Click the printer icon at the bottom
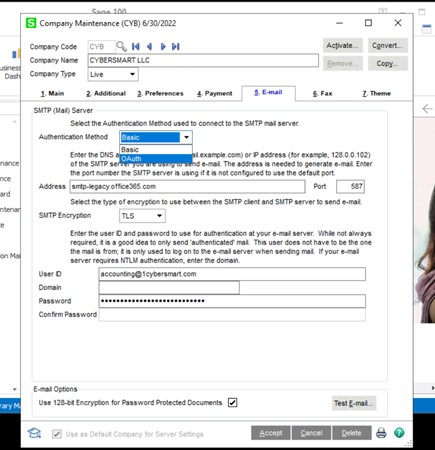Image resolution: width=435 pixels, height=450 pixels. tap(381, 433)
